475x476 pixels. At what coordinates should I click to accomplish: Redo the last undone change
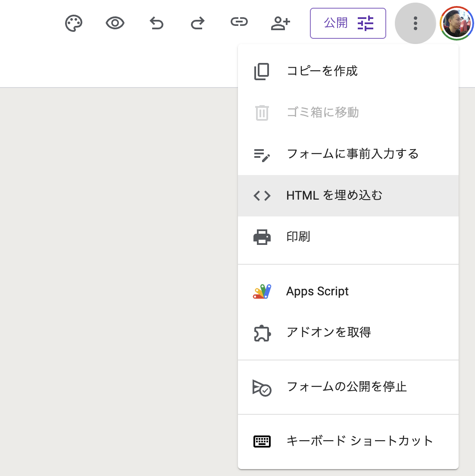click(197, 23)
